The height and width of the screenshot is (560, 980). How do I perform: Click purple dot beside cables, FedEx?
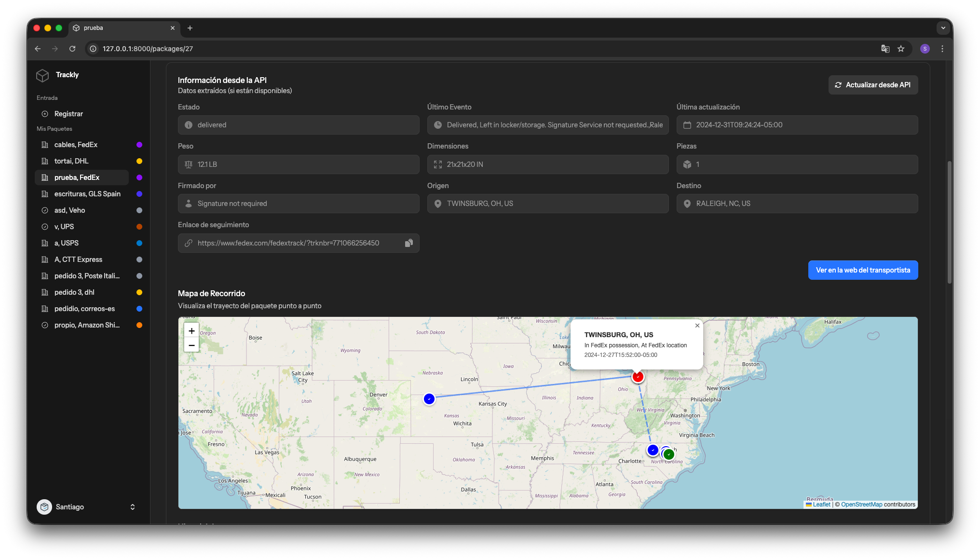click(139, 145)
